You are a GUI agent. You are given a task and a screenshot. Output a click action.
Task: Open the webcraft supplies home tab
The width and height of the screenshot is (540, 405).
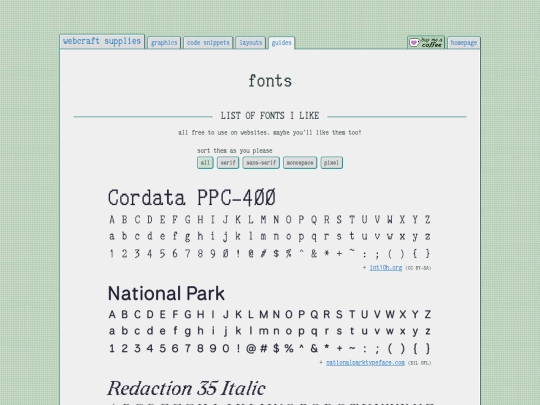tap(102, 41)
